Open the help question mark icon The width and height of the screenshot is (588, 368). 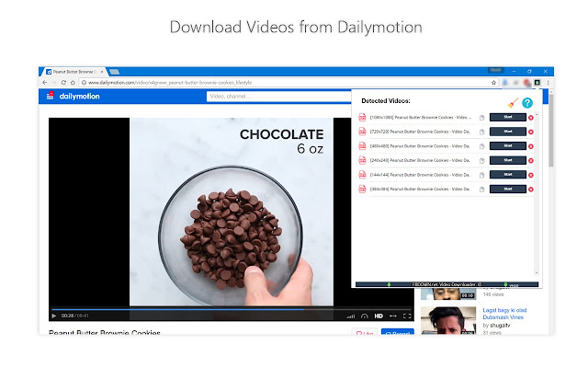coord(527,103)
